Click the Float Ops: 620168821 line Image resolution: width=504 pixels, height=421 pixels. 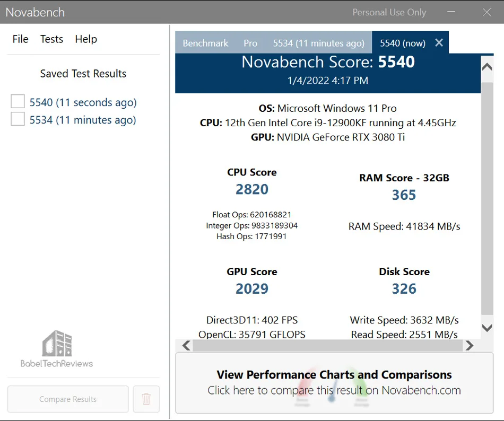(251, 215)
